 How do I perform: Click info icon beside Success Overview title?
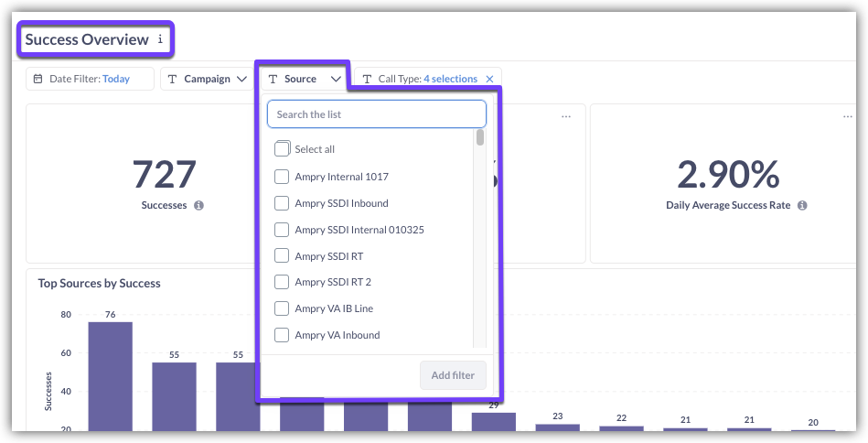(x=161, y=39)
